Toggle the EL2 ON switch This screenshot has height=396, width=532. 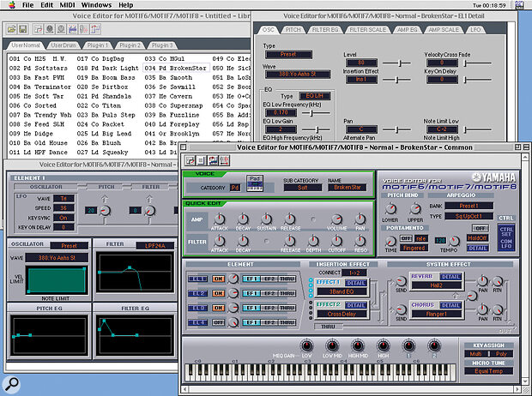[x=219, y=293]
